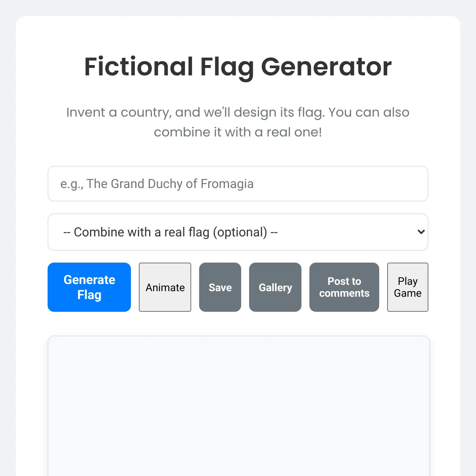Image resolution: width=476 pixels, height=476 pixels.
Task: Click the Generate Flag button
Action: (x=89, y=287)
